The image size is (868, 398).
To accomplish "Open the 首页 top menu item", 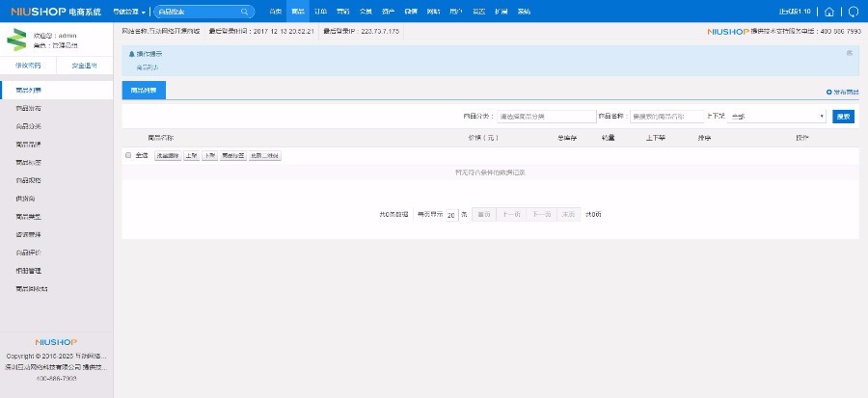I will pos(275,12).
